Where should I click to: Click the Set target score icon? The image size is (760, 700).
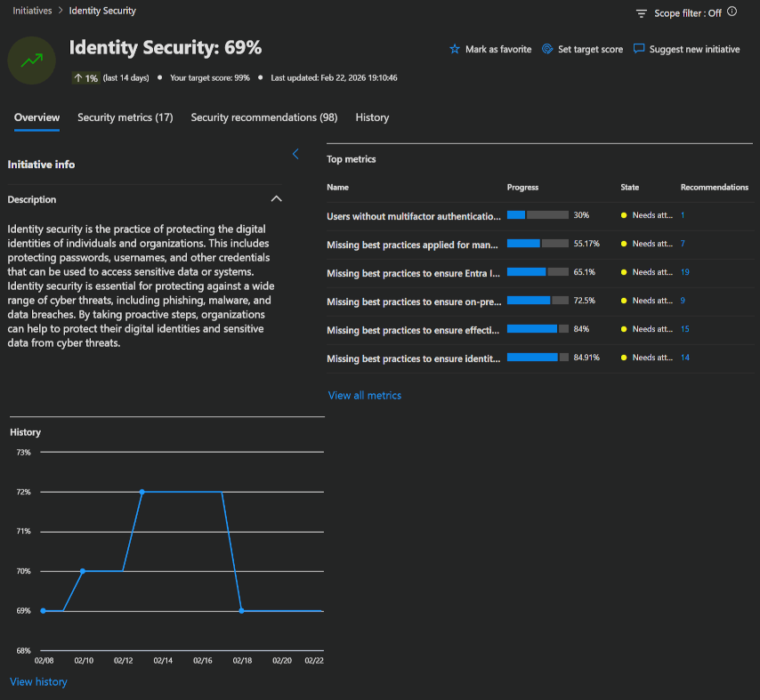click(547, 50)
